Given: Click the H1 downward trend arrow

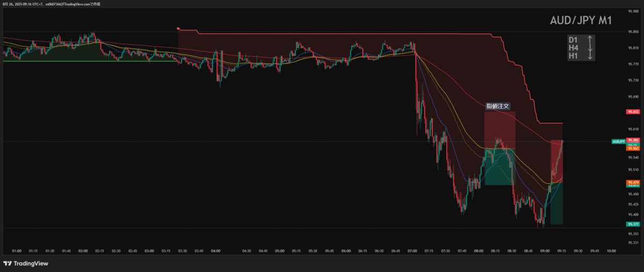Looking at the screenshot, I should 590,56.
